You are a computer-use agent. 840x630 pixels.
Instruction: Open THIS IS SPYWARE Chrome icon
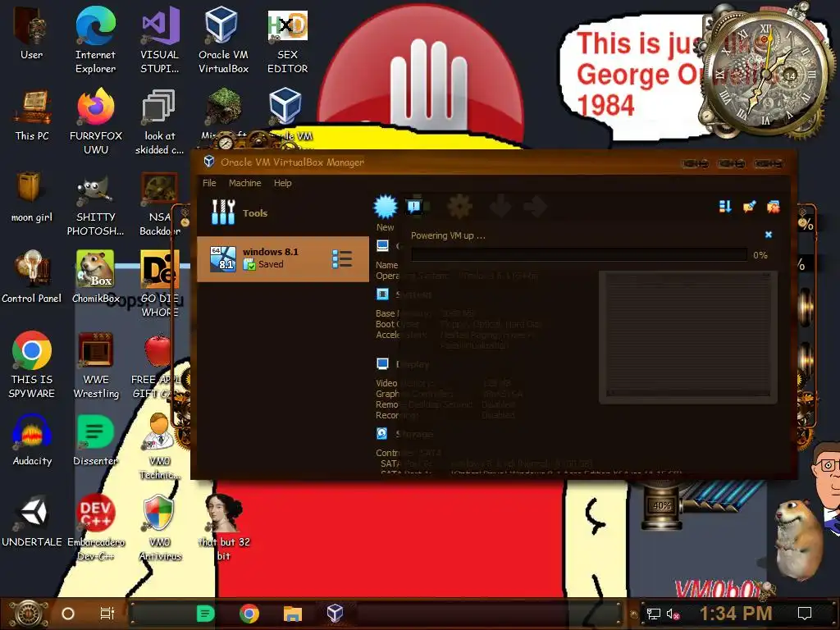click(x=32, y=365)
